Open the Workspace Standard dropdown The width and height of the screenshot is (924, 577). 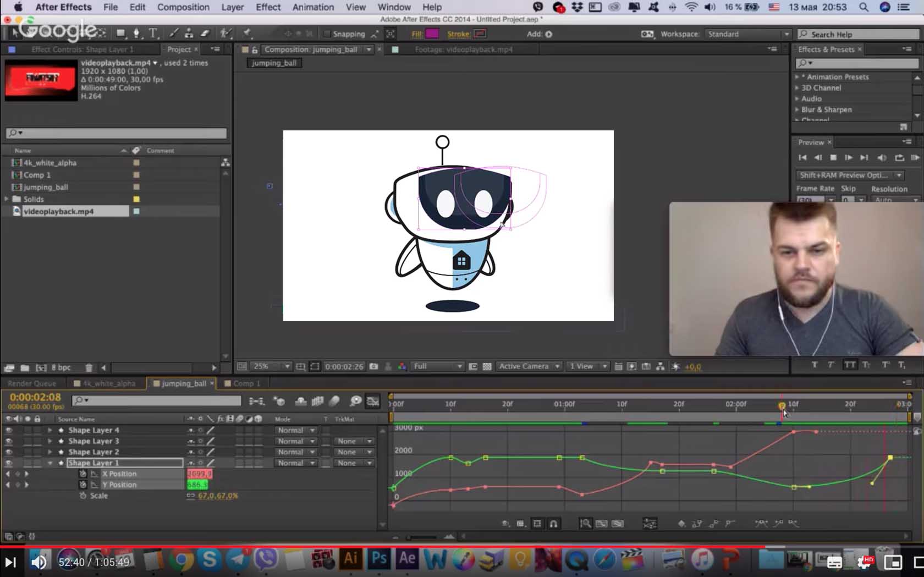point(748,34)
